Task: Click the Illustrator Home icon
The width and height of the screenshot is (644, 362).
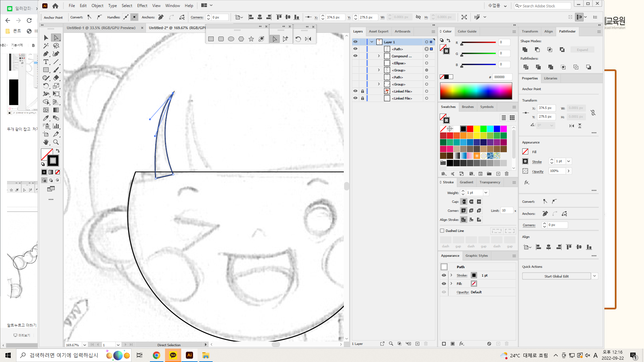Action: click(x=55, y=6)
